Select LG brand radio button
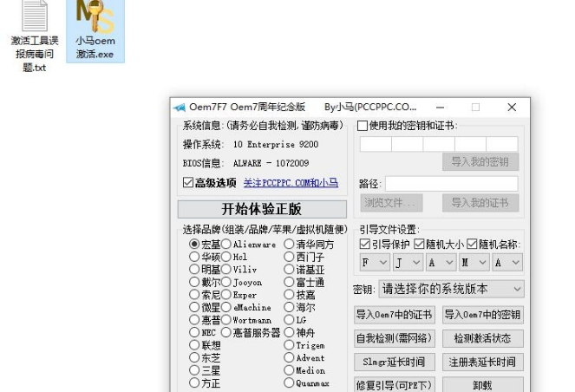 (289, 320)
